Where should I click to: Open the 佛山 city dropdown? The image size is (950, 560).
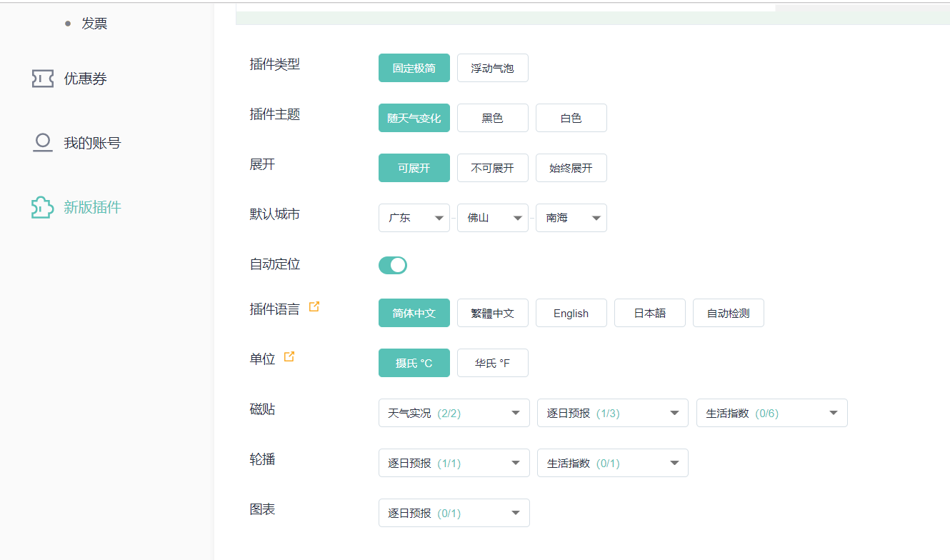[x=493, y=218]
